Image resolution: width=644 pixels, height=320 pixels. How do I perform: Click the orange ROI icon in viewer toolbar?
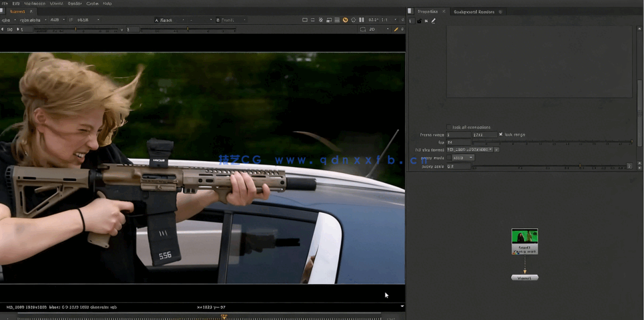[x=345, y=20]
